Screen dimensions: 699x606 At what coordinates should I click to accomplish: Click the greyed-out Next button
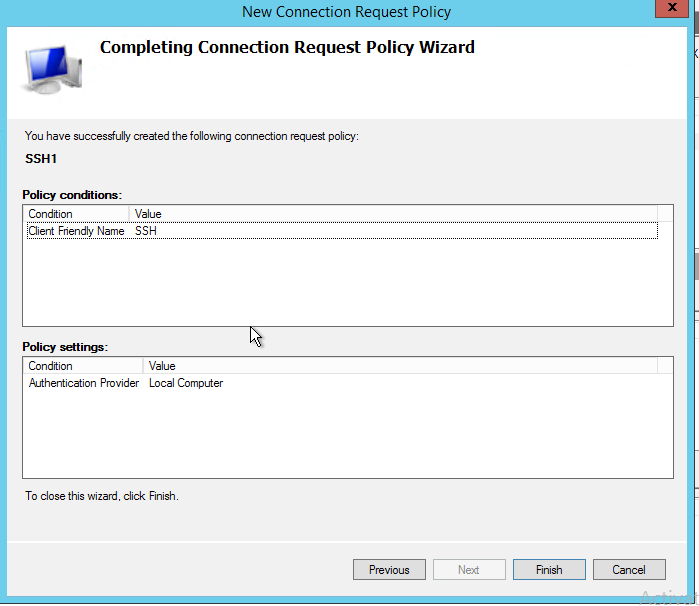point(469,569)
